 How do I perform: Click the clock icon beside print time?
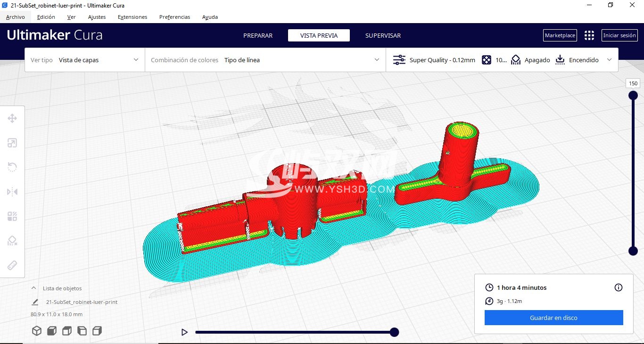pos(489,287)
